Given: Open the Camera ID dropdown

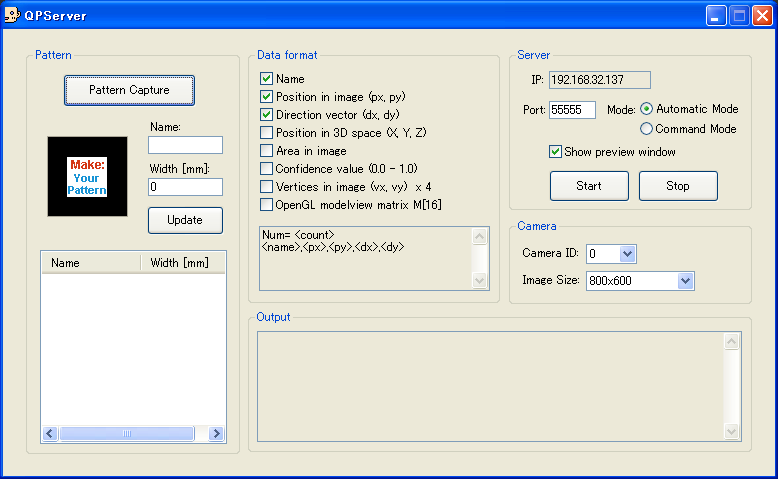Looking at the screenshot, I should 627,254.
